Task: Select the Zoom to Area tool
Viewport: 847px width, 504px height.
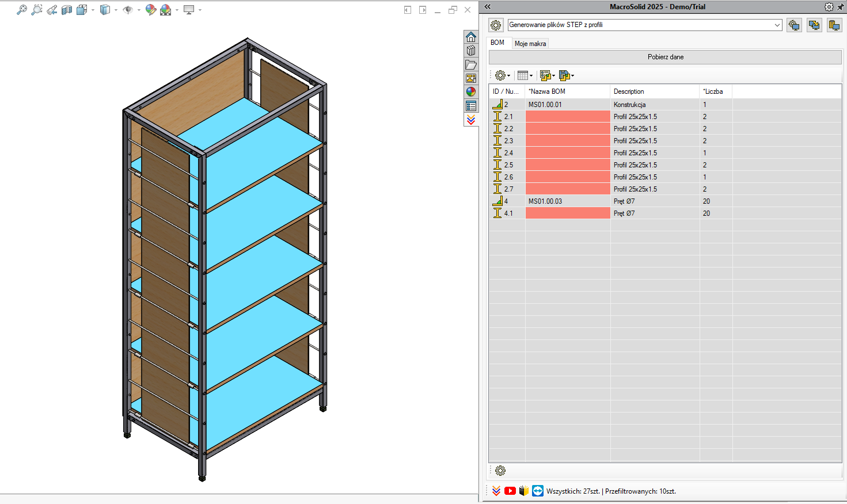Action: coord(37,10)
